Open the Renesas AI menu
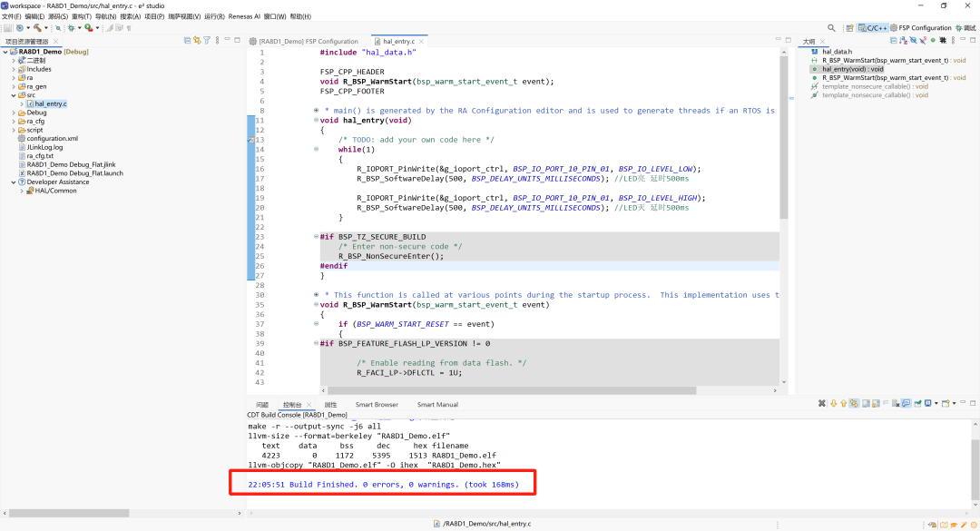Image resolution: width=980 pixels, height=531 pixels. click(x=244, y=17)
